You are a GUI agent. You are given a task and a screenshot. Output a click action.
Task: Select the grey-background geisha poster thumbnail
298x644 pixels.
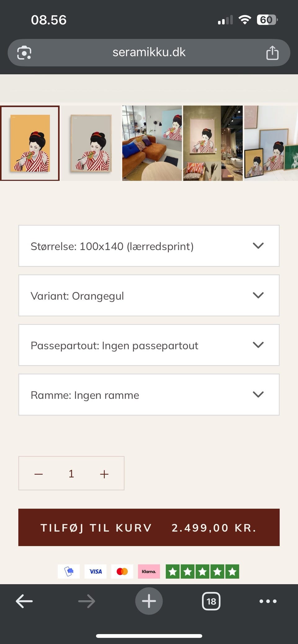coord(91,143)
